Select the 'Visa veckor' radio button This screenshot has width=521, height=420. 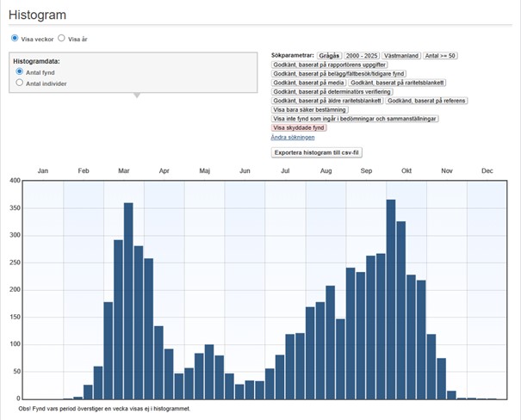[15, 39]
